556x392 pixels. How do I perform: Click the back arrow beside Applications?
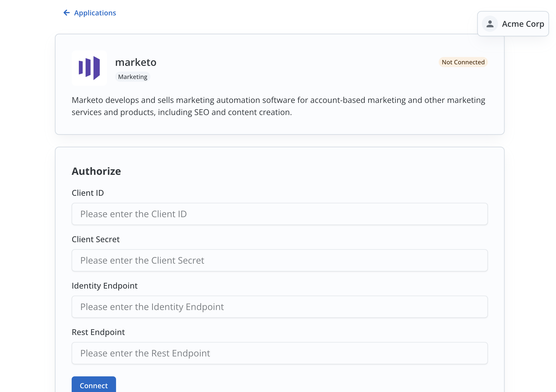(66, 13)
